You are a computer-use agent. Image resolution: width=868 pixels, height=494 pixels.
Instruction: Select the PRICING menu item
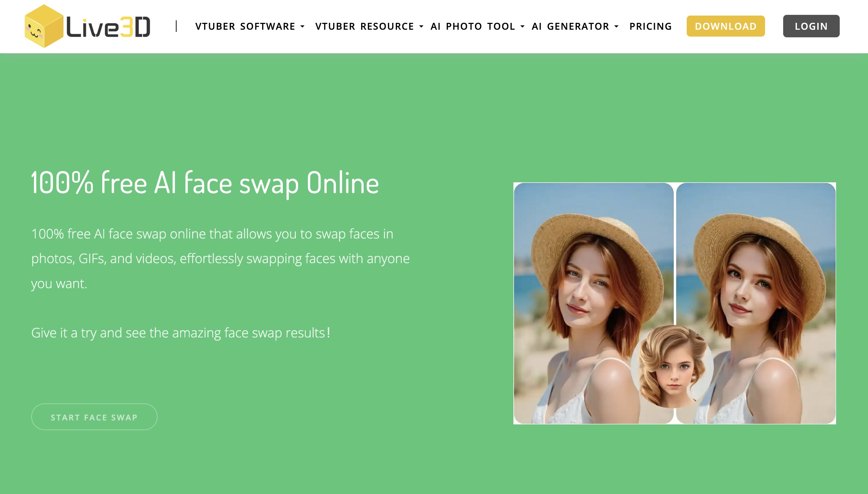[x=650, y=26]
